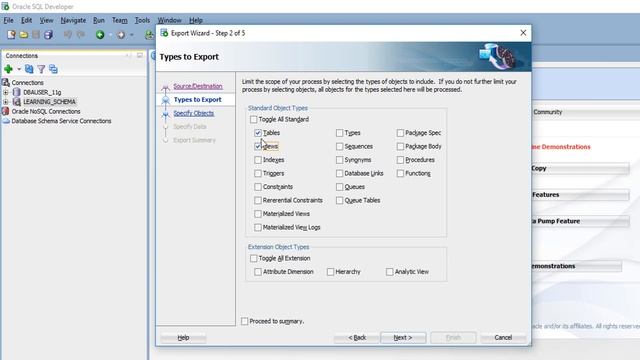Click the gray Forward navigation icon

121,35
